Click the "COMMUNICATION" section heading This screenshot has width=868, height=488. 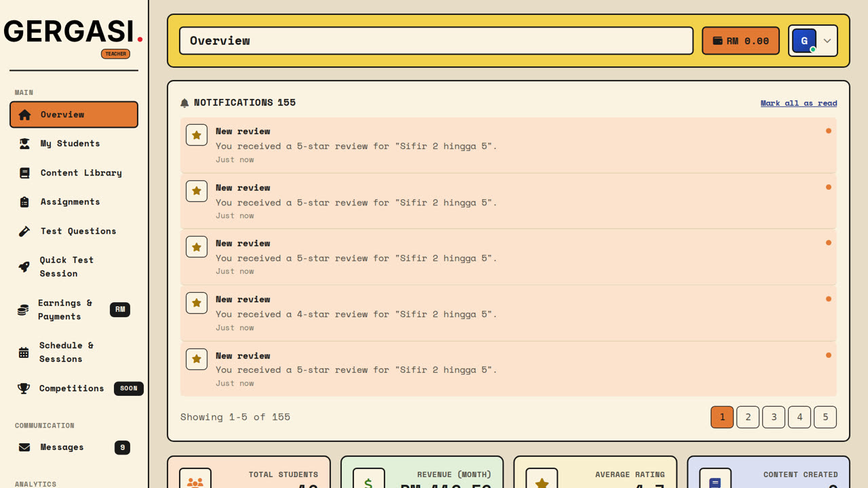coord(45,426)
